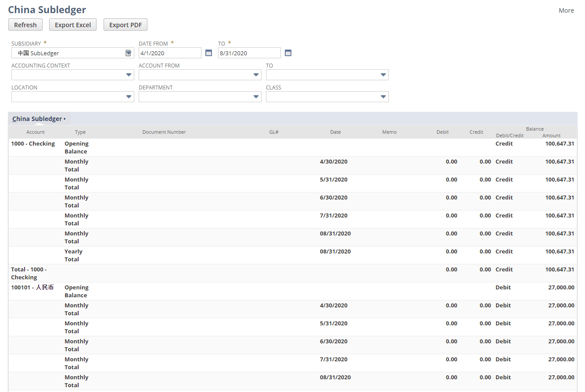Select the Total - 1000 - Checking row label
The image size is (585, 392).
29,273
